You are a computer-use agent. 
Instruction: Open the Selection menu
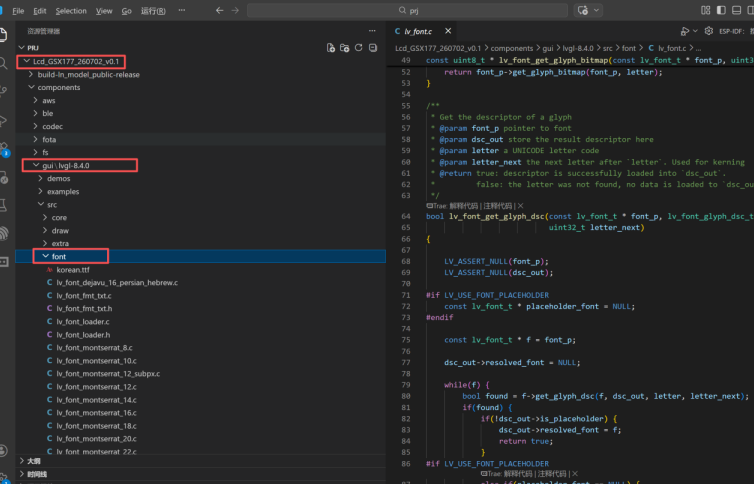click(x=71, y=11)
